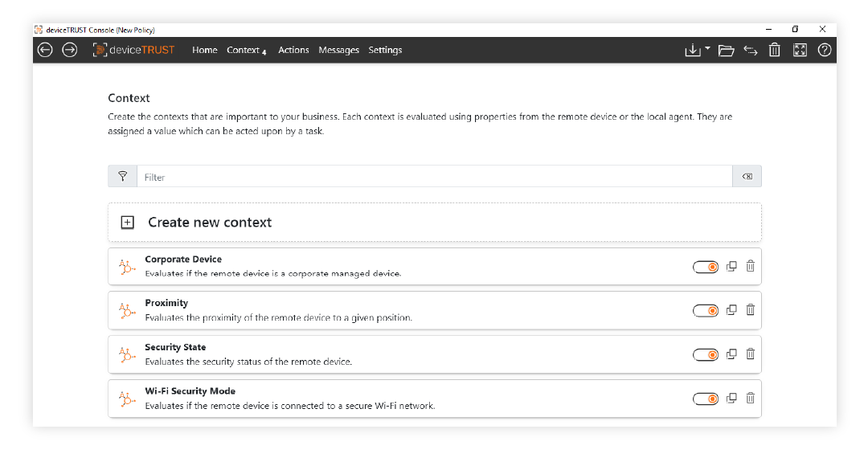Duplicate the Security State context
This screenshot has height=458, width=868.
[x=731, y=354]
